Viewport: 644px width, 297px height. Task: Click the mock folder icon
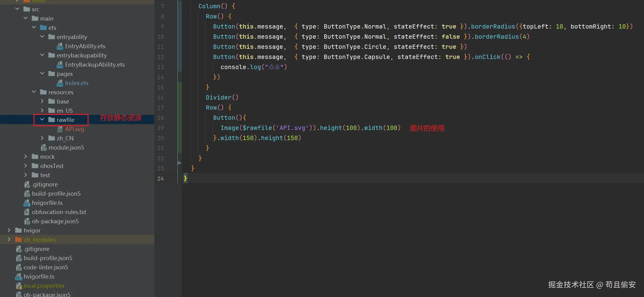point(35,157)
